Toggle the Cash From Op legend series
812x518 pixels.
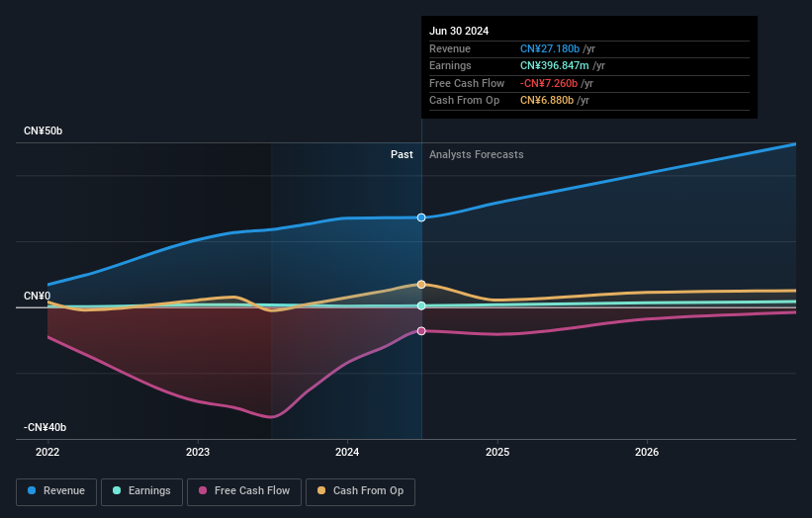click(360, 491)
